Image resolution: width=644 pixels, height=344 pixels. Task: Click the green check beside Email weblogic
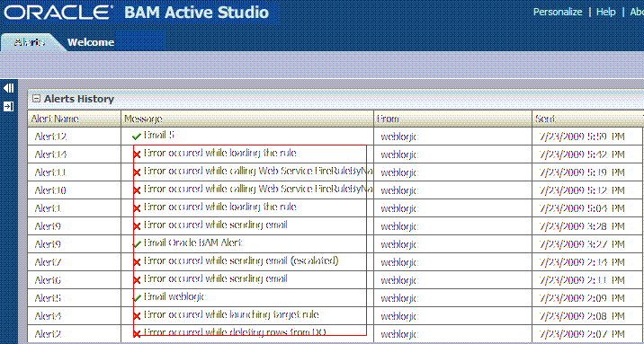point(138,297)
